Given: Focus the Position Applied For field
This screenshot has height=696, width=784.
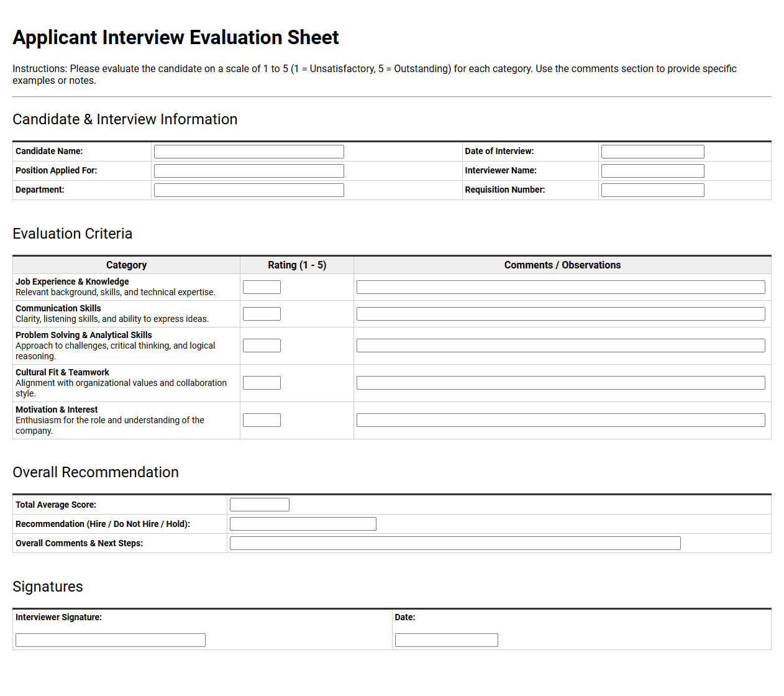Looking at the screenshot, I should (x=249, y=171).
